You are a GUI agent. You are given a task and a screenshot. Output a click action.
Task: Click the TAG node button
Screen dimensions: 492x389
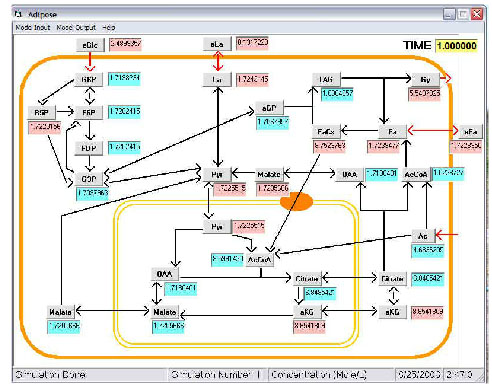326,80
